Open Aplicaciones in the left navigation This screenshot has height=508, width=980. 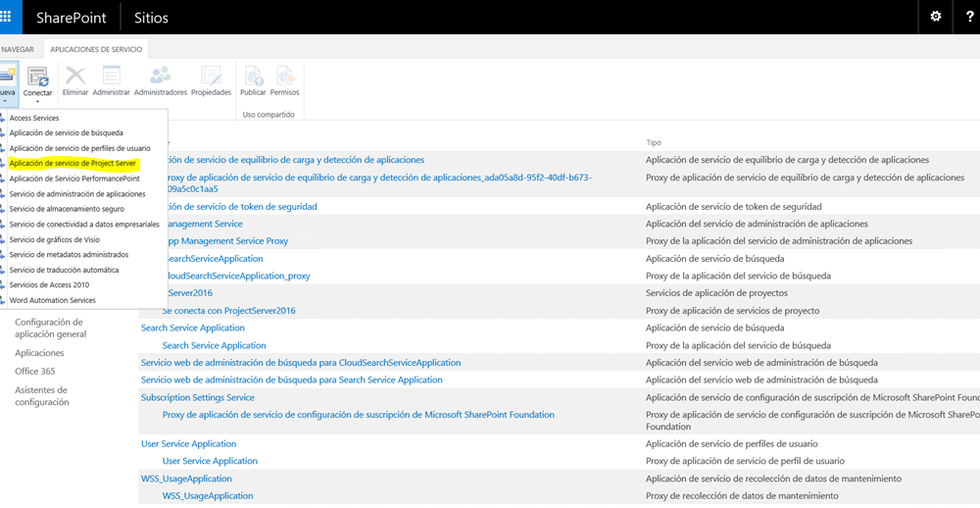coord(39,353)
